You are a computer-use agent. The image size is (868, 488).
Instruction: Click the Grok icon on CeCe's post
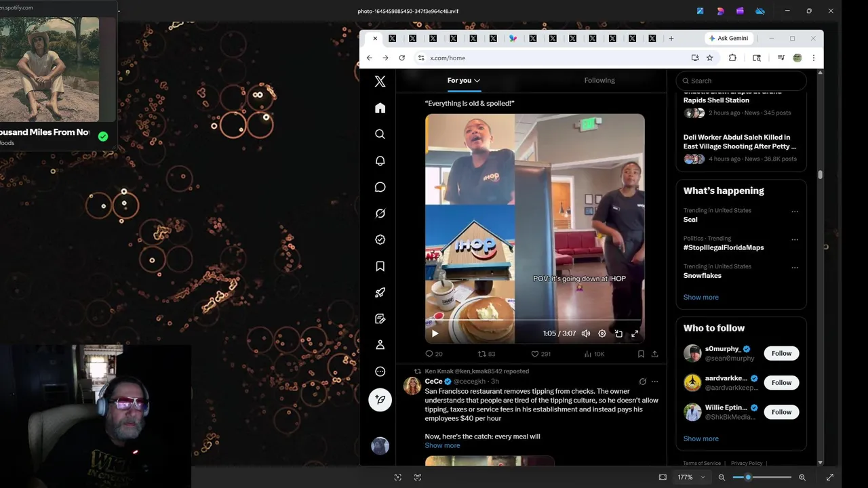coord(643,382)
